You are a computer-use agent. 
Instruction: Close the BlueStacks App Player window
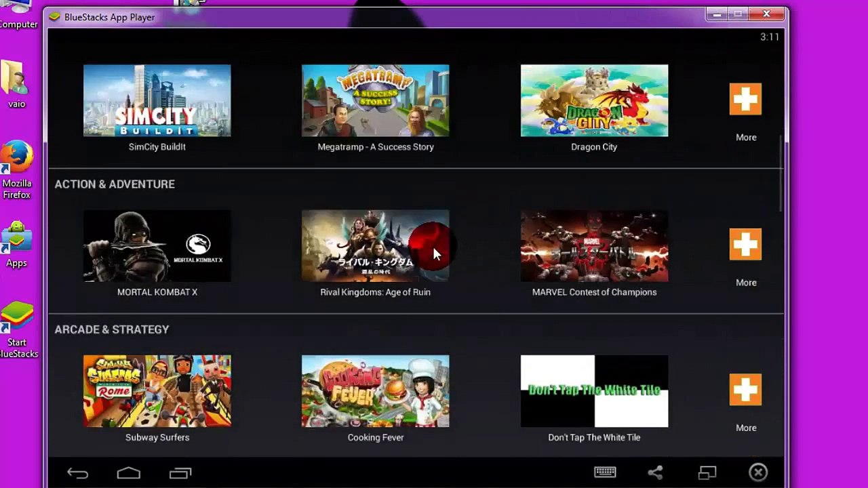pyautogui.click(x=766, y=14)
